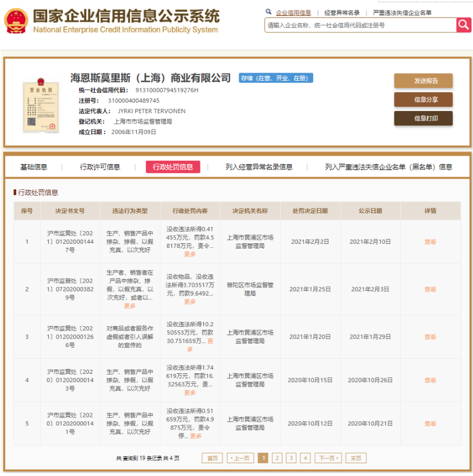Open the 行政许可信息 tab
Screen dimensions: 473x476
click(x=100, y=167)
